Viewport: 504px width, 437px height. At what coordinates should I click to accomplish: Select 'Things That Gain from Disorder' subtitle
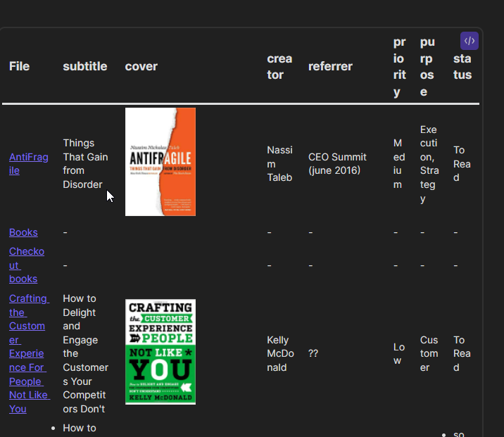click(85, 164)
